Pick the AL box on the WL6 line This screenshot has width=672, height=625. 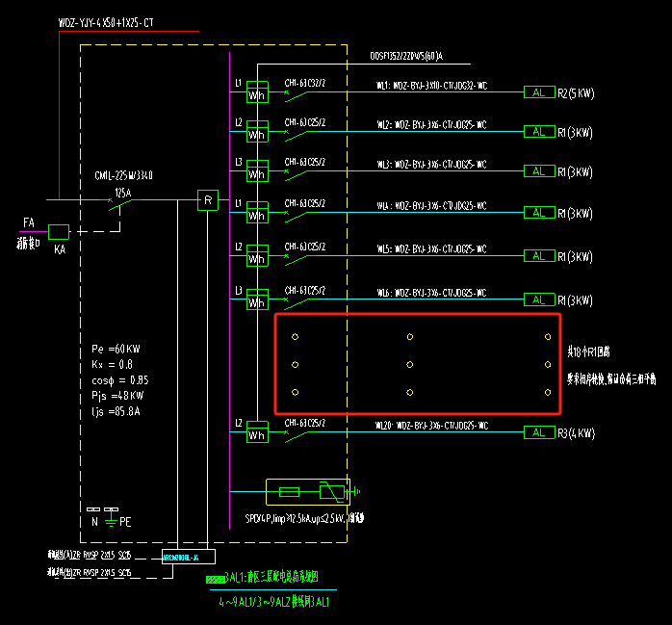[539, 299]
